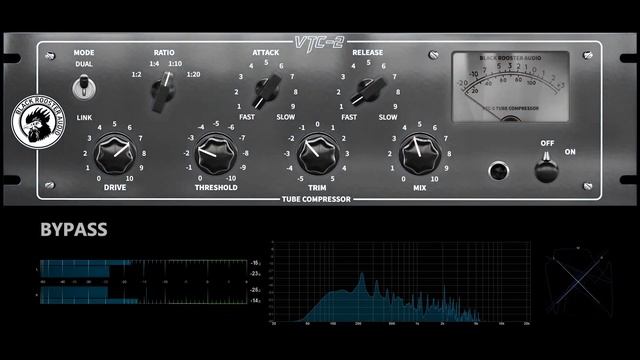
Task: Click SLOW label under ATTACK knob
Action: click(x=285, y=117)
